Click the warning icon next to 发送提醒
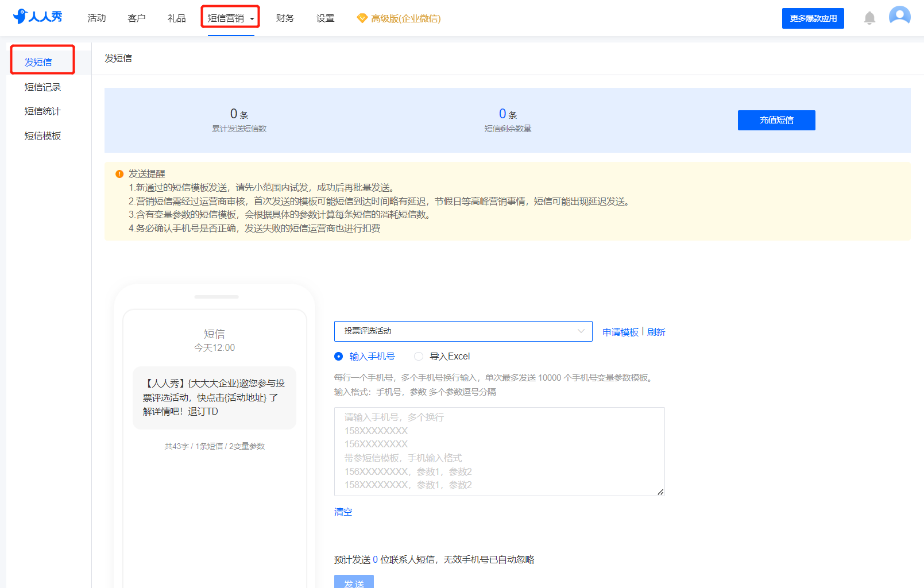Screen dimensions: 924x588 pos(119,174)
